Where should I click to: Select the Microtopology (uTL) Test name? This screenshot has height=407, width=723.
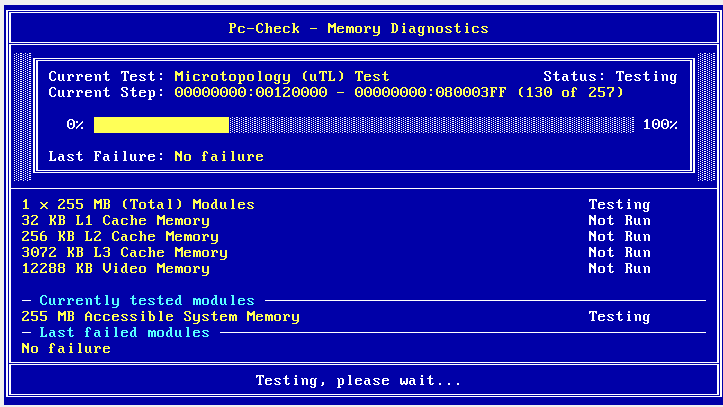pos(282,77)
